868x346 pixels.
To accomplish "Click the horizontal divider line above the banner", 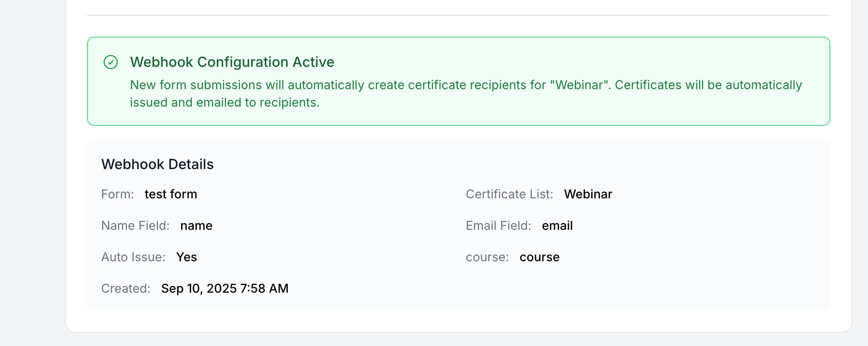I will coord(458,15).
